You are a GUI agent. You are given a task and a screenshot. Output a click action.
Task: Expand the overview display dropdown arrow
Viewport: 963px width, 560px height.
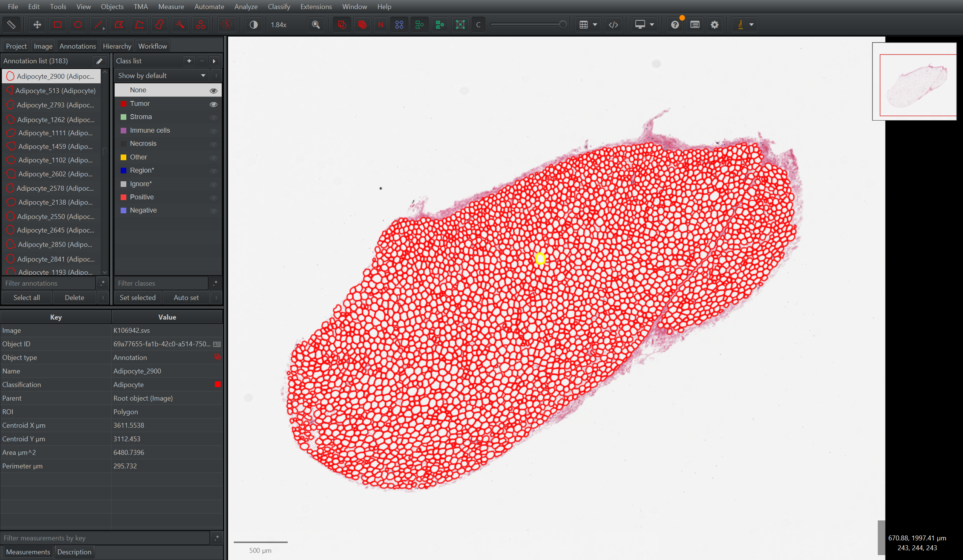click(x=652, y=25)
